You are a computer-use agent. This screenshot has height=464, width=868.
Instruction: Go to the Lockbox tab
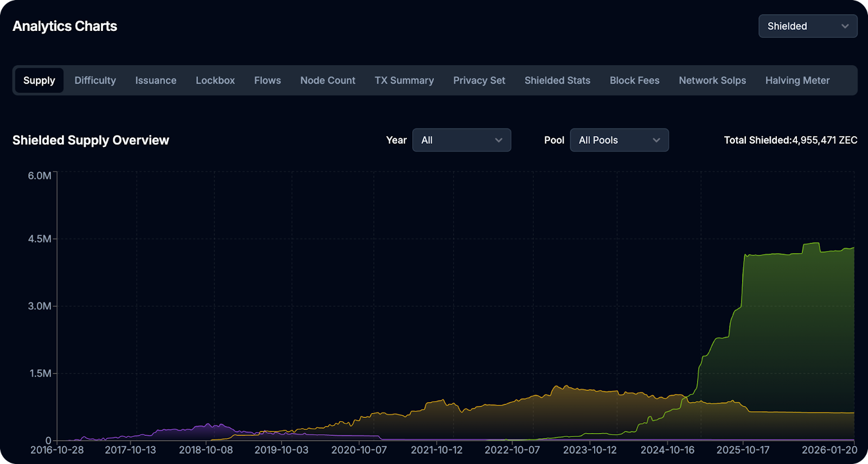(x=215, y=80)
